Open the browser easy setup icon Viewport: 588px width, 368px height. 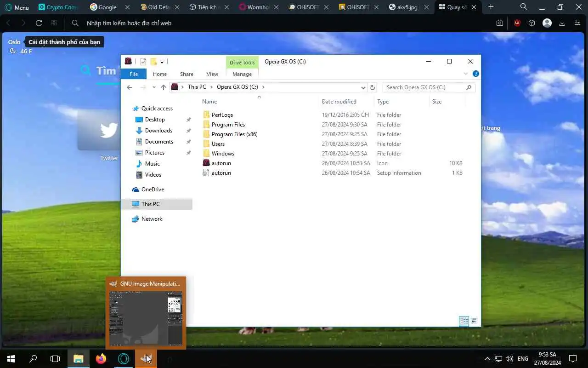pyautogui.click(x=578, y=23)
